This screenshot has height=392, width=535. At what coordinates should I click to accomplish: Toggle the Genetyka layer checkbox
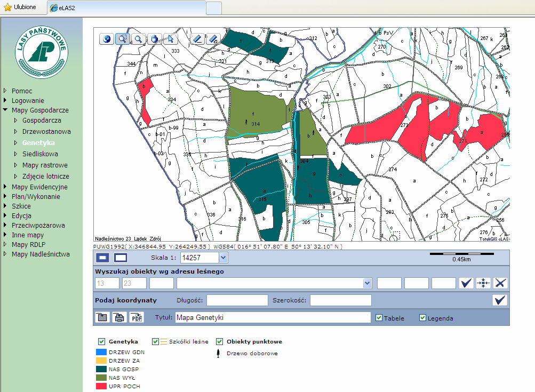click(x=101, y=341)
